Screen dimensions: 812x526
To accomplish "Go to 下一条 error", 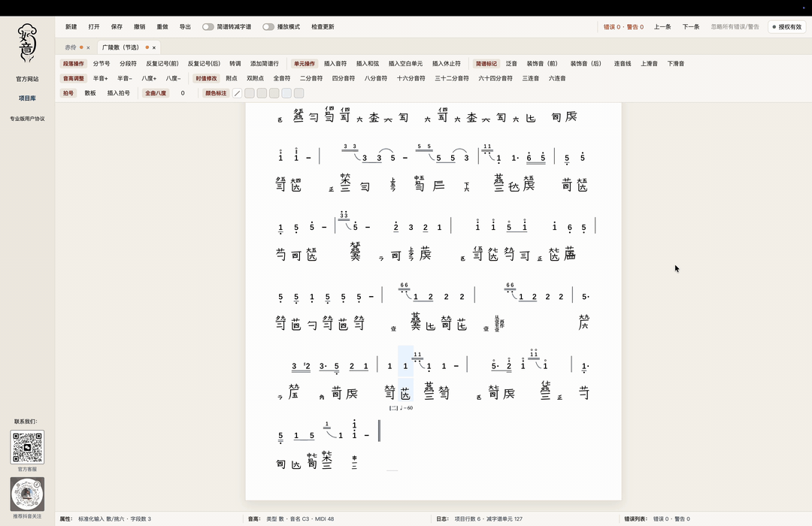I will tap(691, 27).
